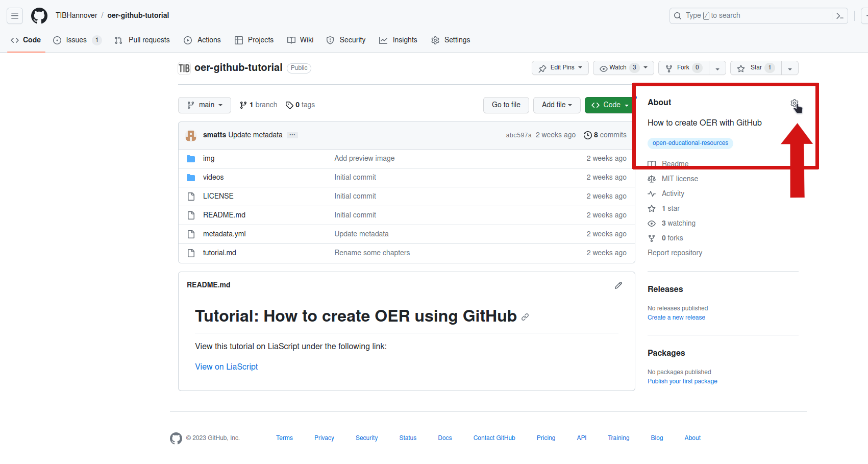This screenshot has height=464, width=868.
Task: Open the 8 commits history
Action: coord(605,135)
